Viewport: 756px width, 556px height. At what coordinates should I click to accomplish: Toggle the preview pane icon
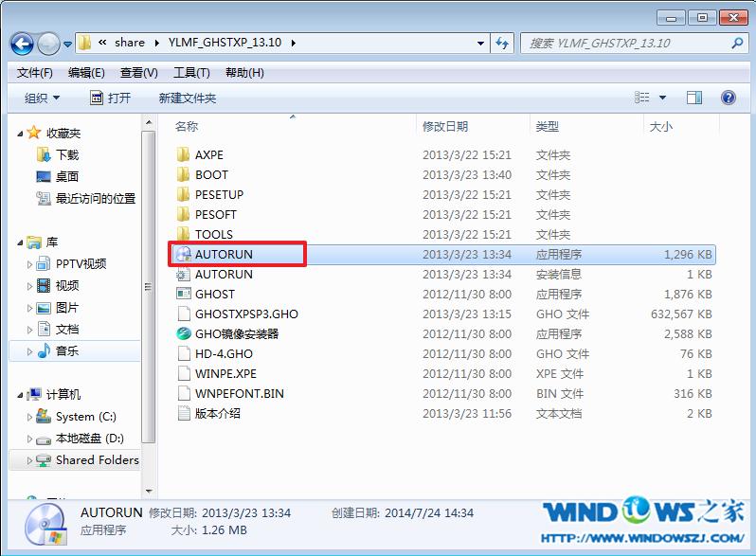(x=693, y=98)
